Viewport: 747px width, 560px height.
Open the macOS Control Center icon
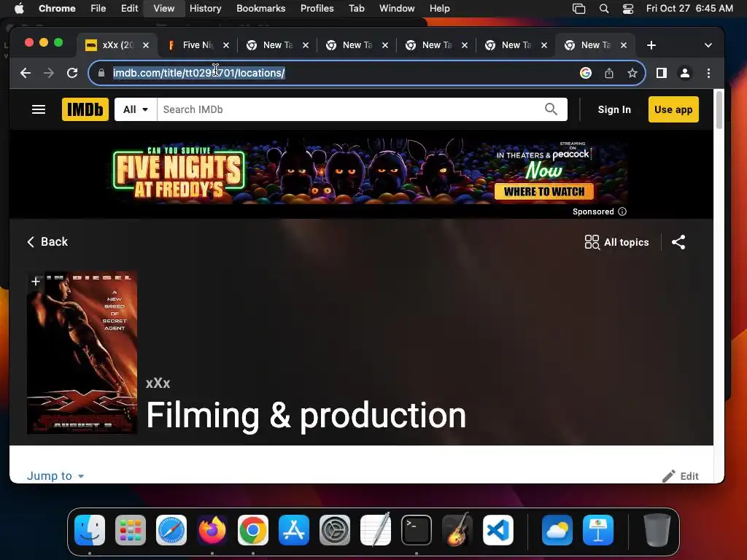point(628,9)
